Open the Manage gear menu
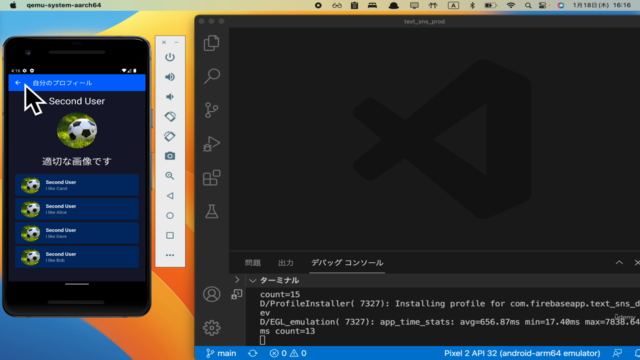Screen dimensions: 640x360 point(211,328)
